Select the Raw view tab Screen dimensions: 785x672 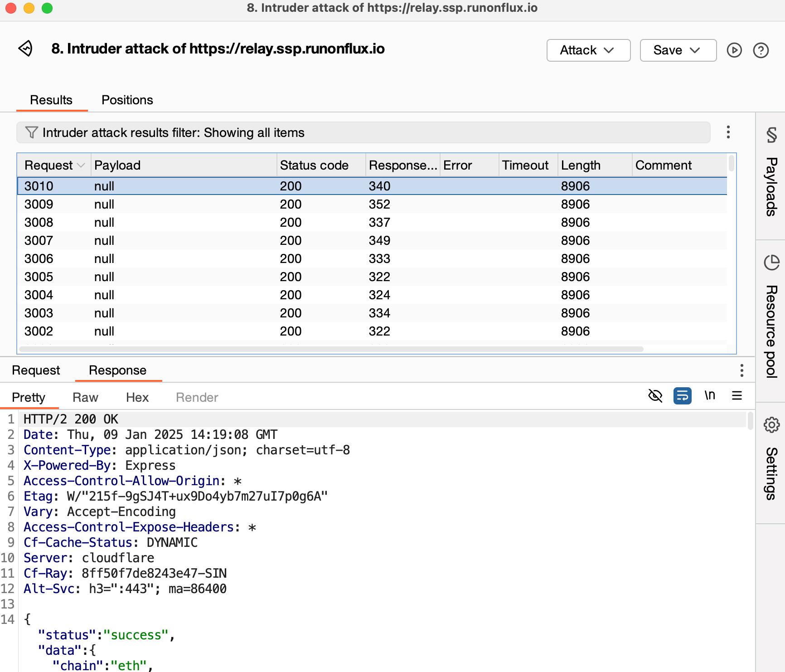point(85,397)
